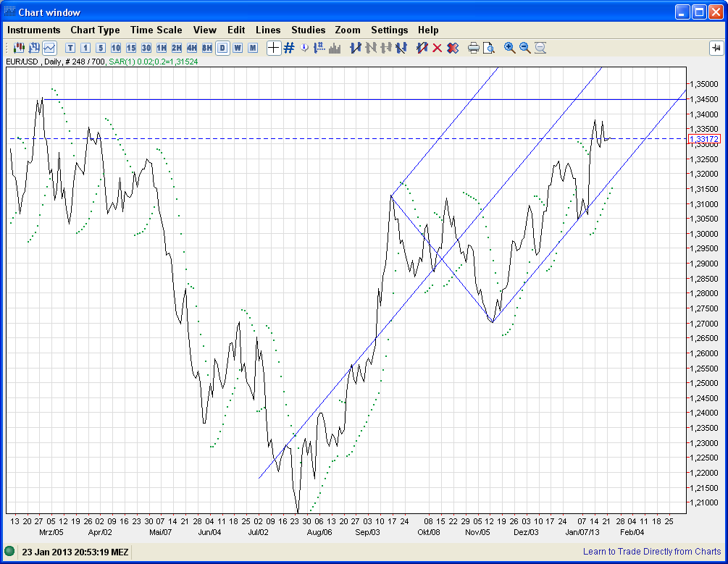Click the print chart icon
This screenshot has width=728, height=564.
474,48
